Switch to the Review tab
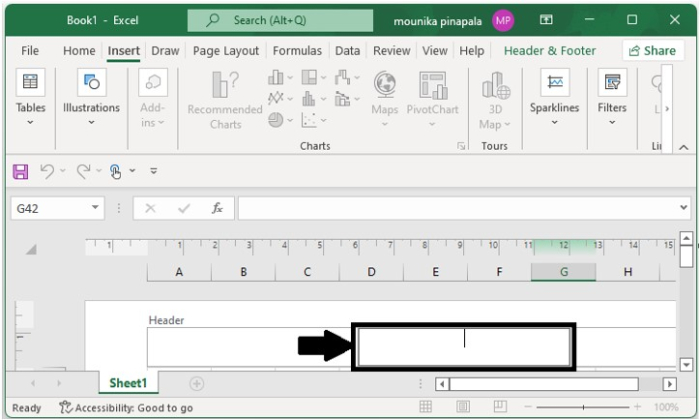Screen dimensions: 700x420 point(392,50)
